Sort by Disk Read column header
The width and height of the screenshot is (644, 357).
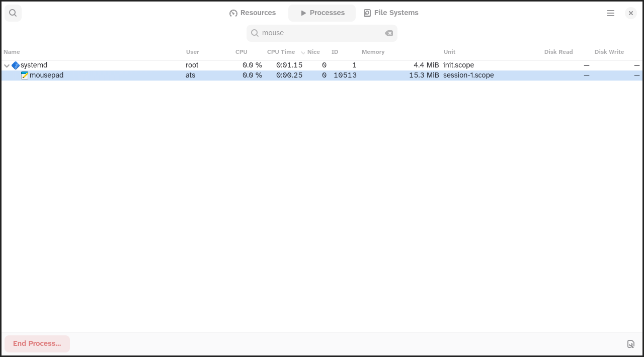click(x=558, y=52)
